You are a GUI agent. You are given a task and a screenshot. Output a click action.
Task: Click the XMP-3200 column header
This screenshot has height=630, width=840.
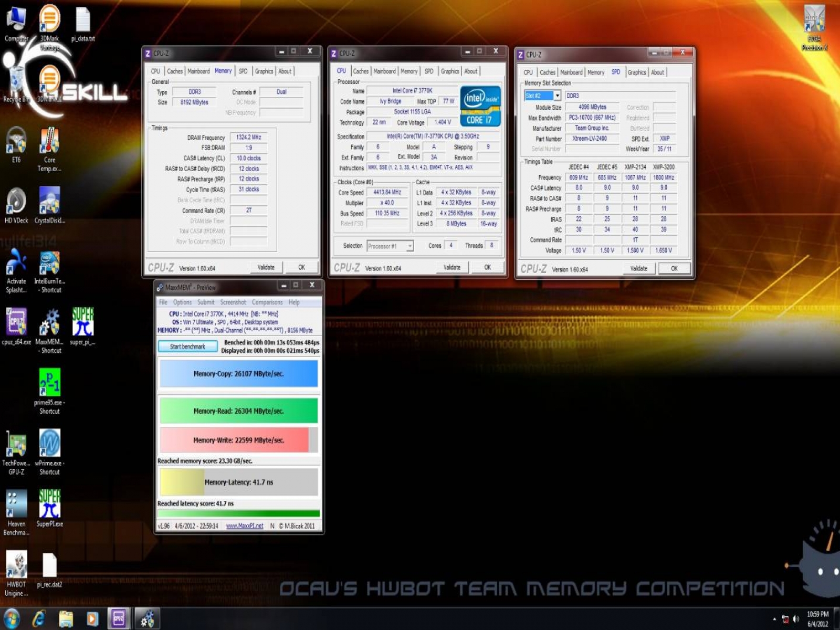(x=664, y=167)
